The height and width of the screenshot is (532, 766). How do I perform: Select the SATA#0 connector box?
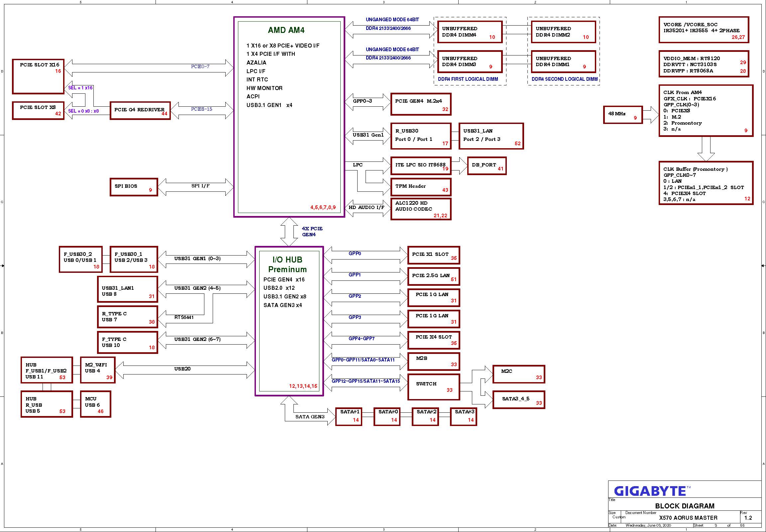(387, 416)
